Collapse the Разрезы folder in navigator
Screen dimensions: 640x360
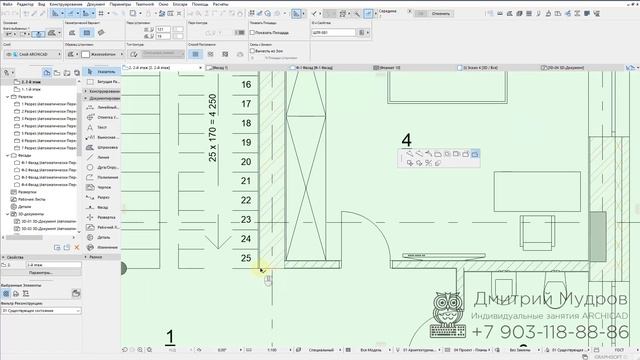click(7, 97)
